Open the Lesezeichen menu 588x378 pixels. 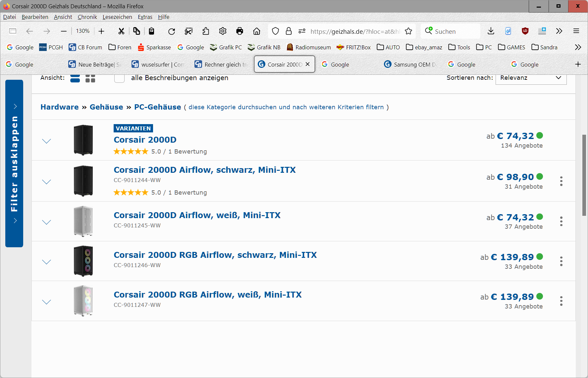tap(117, 17)
